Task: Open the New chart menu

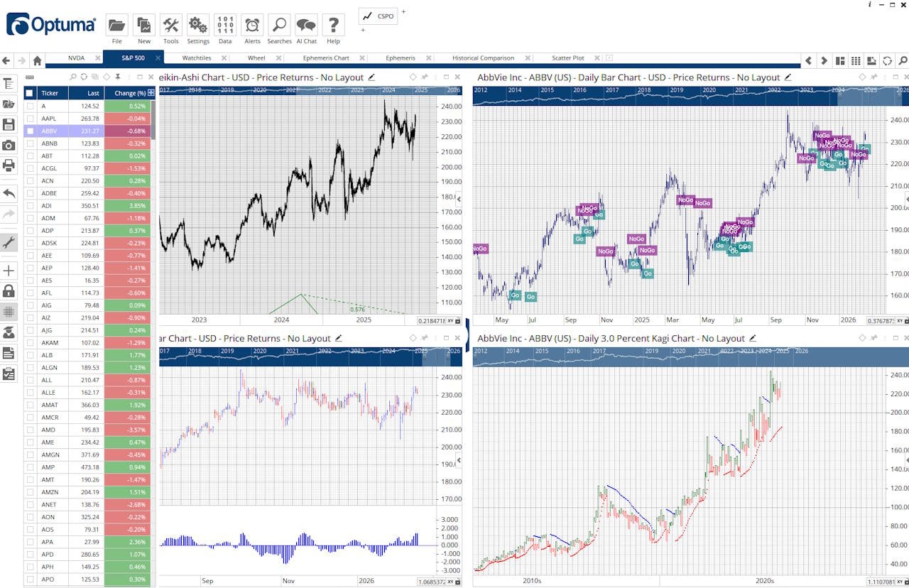Action: [x=144, y=26]
